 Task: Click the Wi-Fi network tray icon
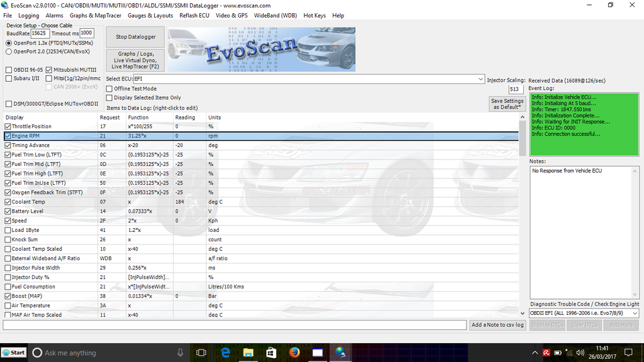click(x=569, y=353)
